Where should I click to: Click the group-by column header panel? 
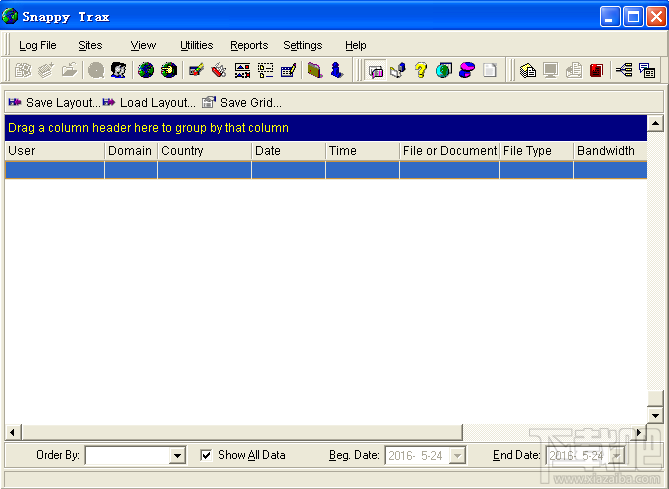[x=326, y=128]
